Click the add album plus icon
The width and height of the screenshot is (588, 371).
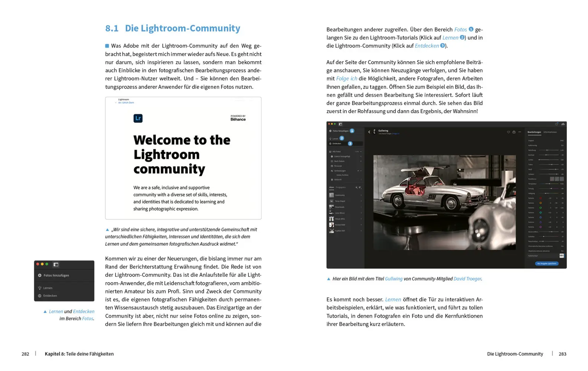(x=356, y=187)
